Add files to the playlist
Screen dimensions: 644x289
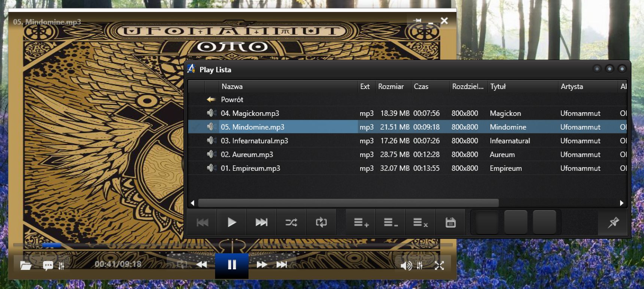tap(361, 222)
